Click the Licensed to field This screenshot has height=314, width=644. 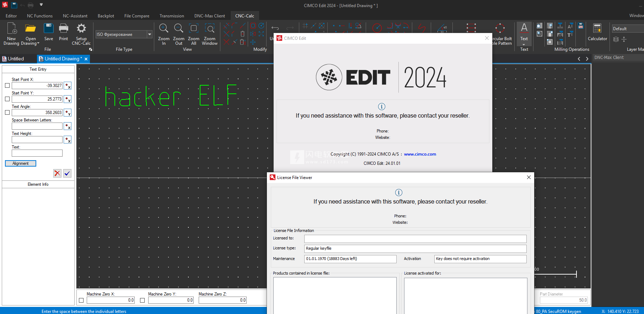pos(415,239)
